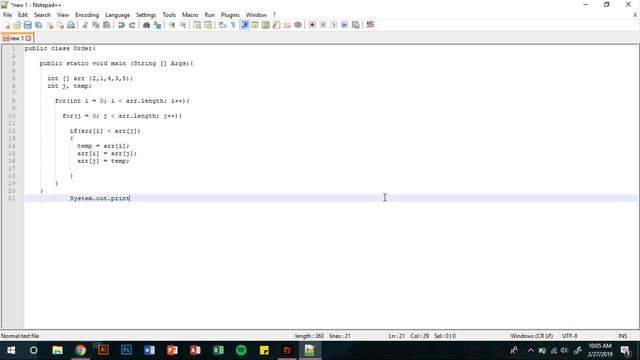Expand the hidden system tray icons chevron
The image size is (640, 360).
530,350
